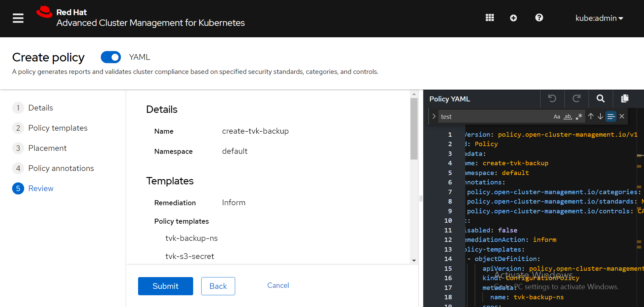Toggle match whole word option

[568, 117]
